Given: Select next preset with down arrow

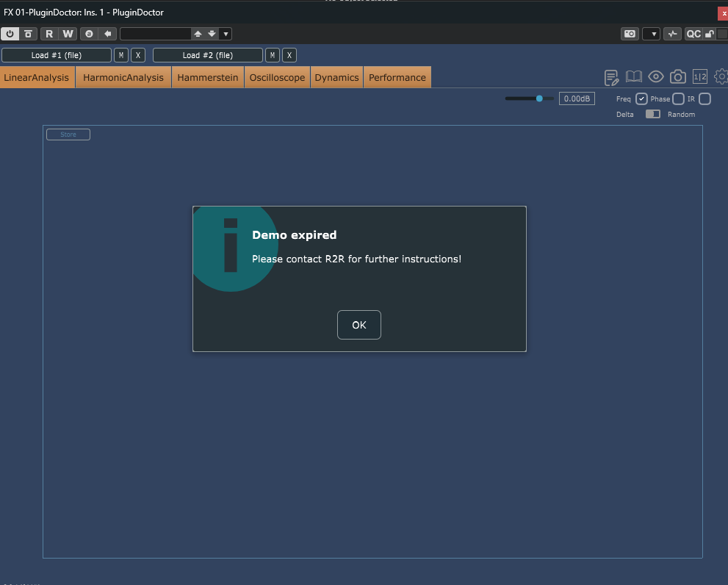Looking at the screenshot, I should [212, 34].
